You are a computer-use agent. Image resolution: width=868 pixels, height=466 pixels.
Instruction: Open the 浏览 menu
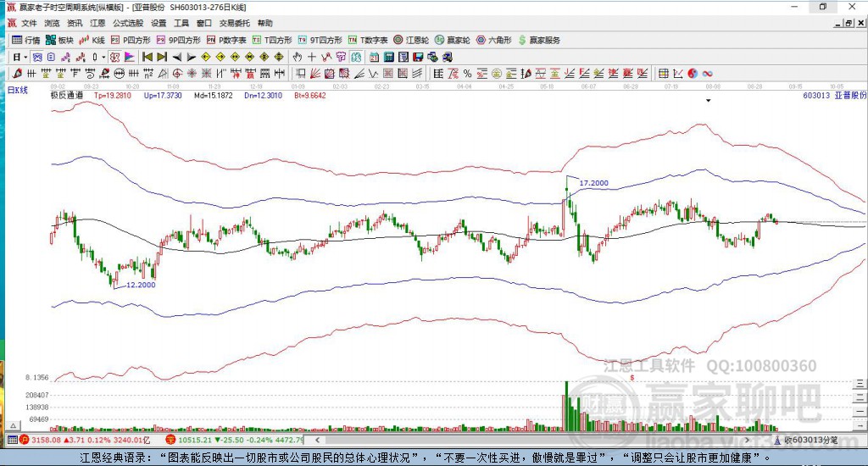tap(52, 23)
